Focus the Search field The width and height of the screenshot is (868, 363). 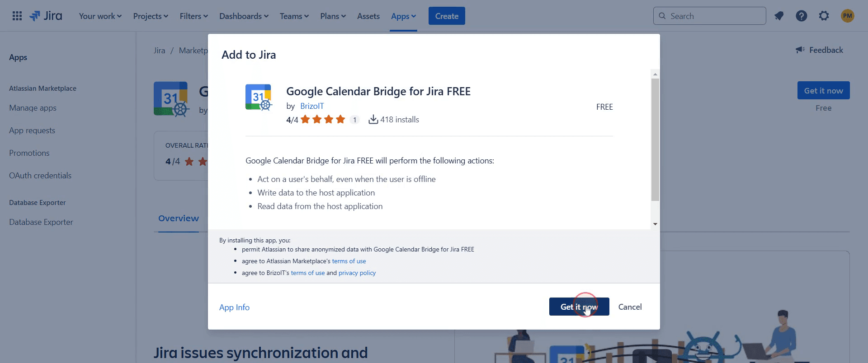click(710, 16)
